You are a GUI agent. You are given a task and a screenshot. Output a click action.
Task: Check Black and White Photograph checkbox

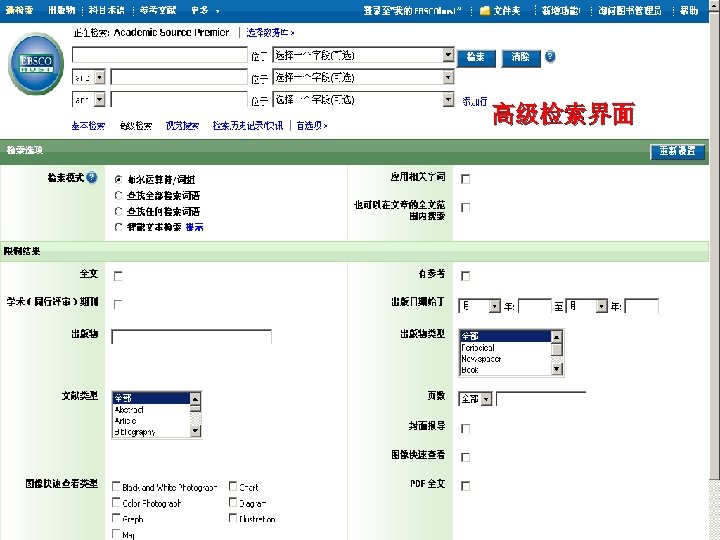coord(117,486)
